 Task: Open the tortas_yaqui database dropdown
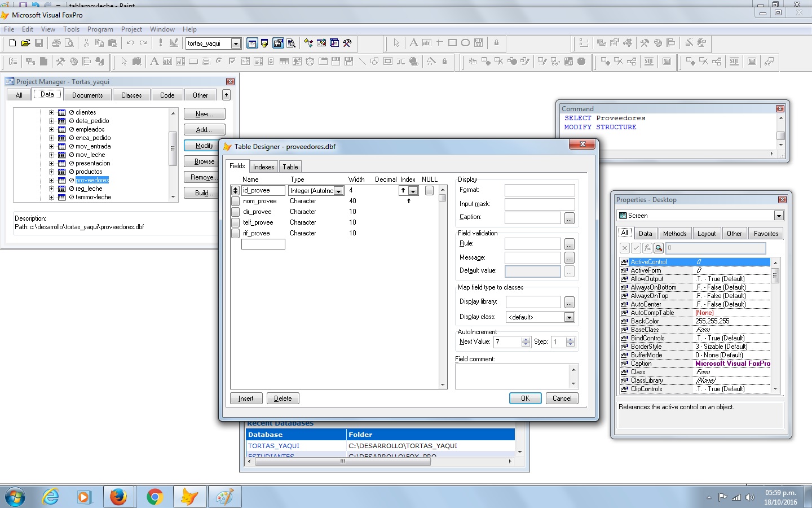click(236, 43)
